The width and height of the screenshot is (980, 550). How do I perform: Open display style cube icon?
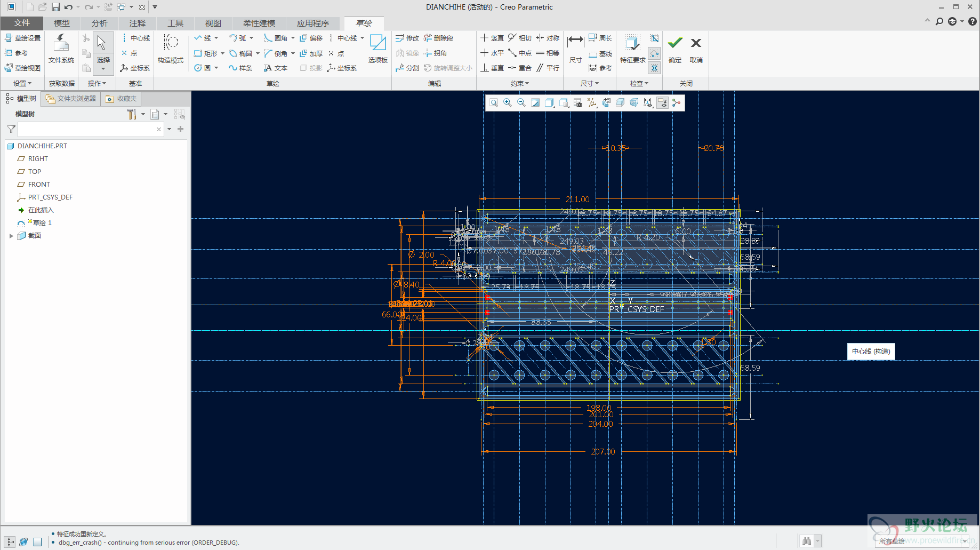click(550, 103)
